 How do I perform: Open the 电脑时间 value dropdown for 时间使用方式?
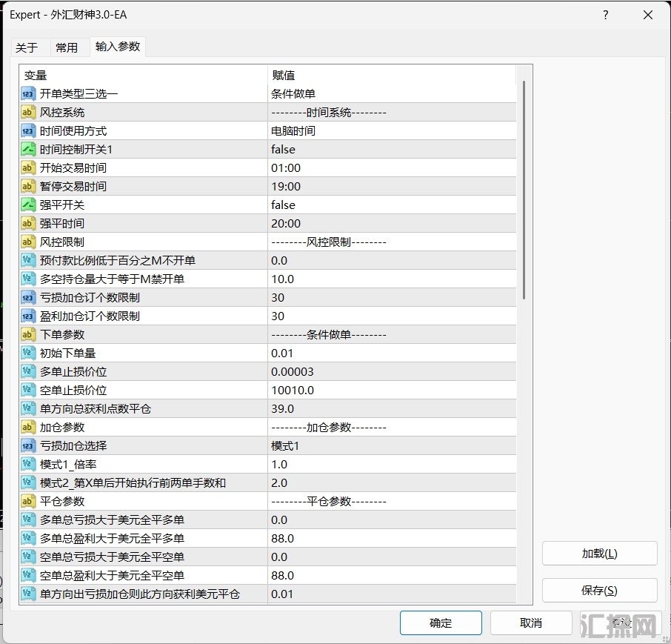pos(293,131)
